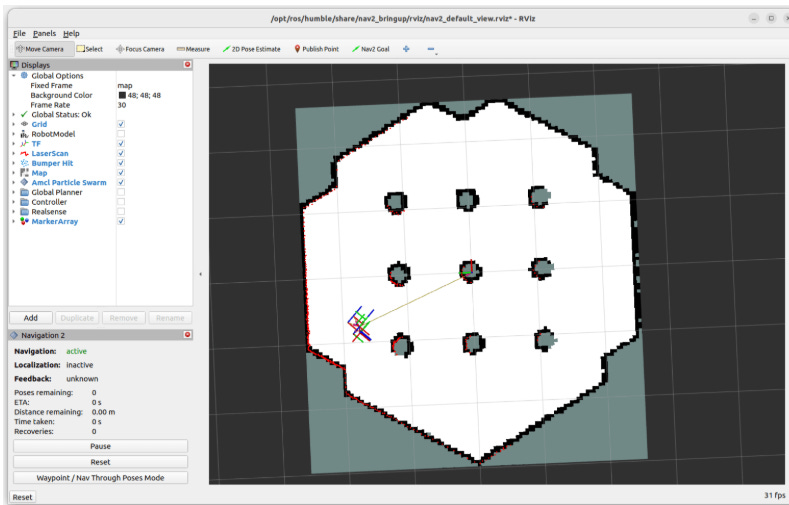The image size is (789, 505).
Task: Pick the Measure tool
Action: point(193,49)
